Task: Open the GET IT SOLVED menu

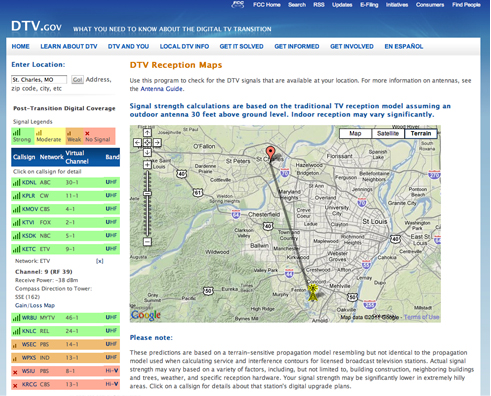Action: (241, 46)
